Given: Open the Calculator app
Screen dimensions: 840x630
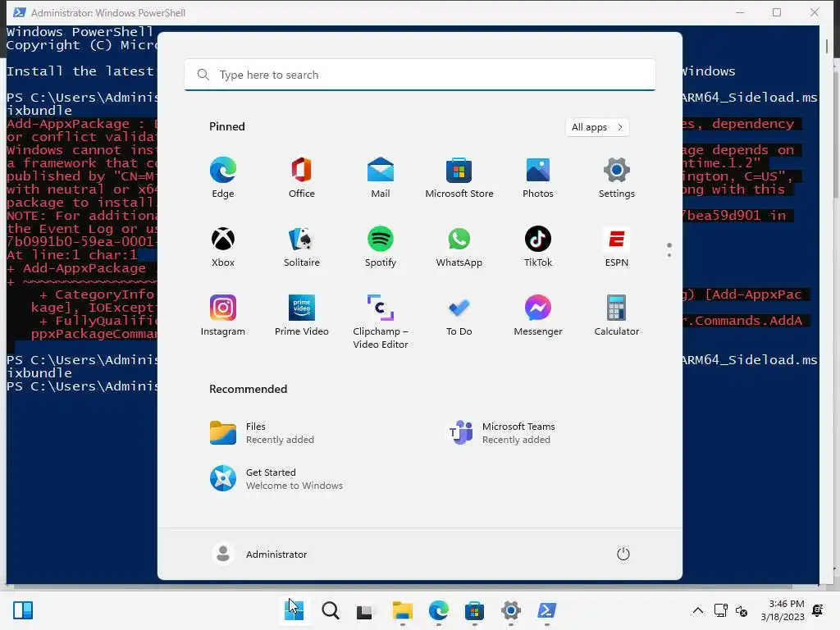Looking at the screenshot, I should click(x=617, y=316).
